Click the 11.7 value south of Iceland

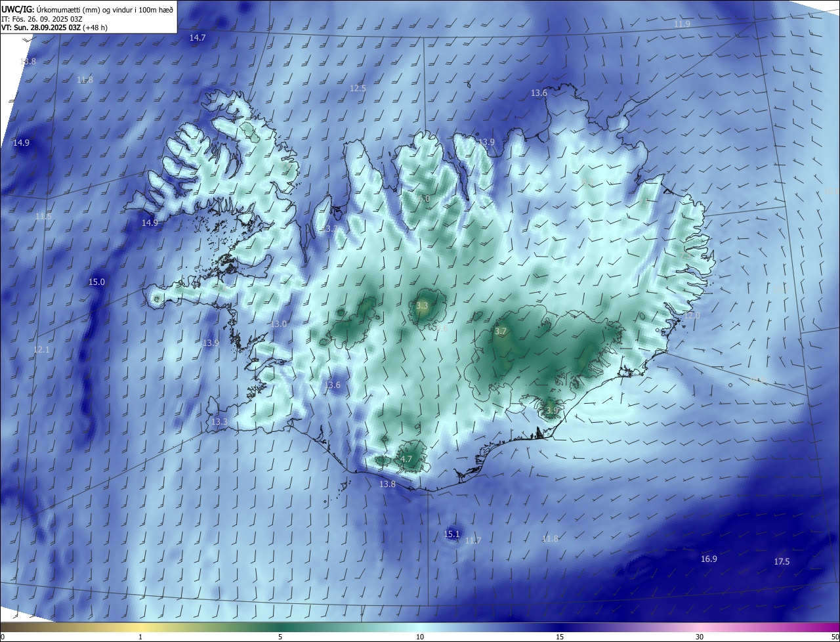pos(473,541)
